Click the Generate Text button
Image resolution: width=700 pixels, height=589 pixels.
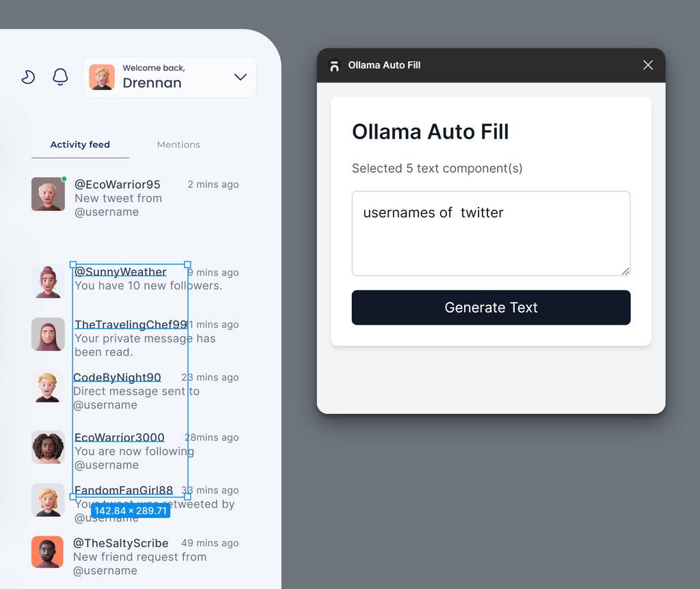point(491,307)
